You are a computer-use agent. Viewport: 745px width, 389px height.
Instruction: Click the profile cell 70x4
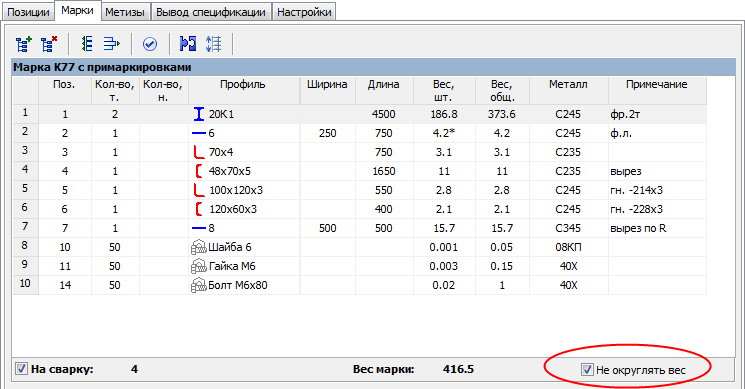click(x=244, y=152)
